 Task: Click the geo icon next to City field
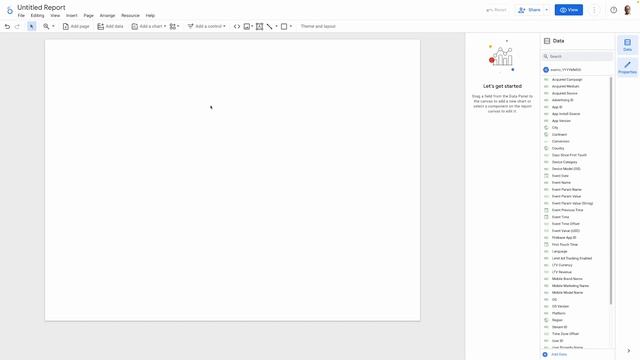[546, 128]
